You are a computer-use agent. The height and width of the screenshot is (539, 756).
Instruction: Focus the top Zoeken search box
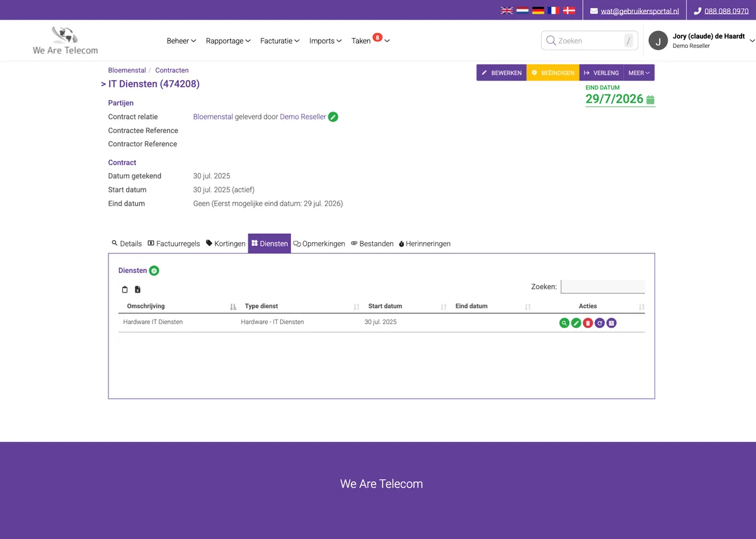(x=590, y=40)
